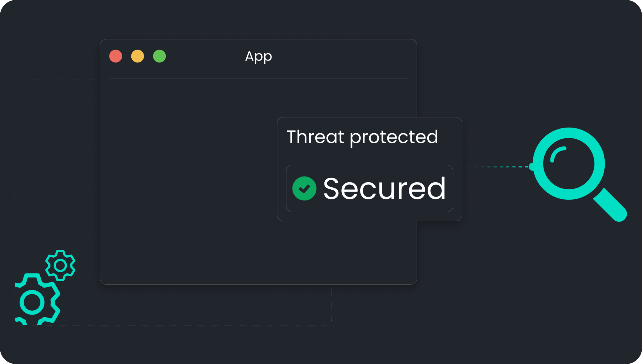
Task: Minimize the App window with the yellow dot
Action: (x=138, y=56)
